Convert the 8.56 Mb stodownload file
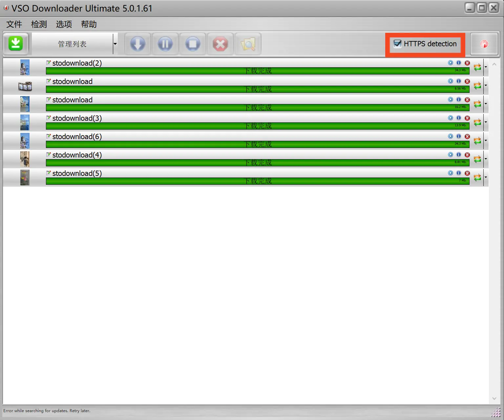 pos(477,85)
